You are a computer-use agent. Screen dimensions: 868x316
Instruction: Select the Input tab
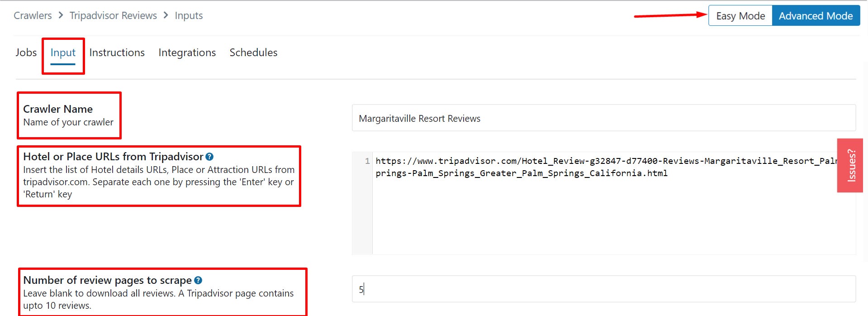point(63,53)
